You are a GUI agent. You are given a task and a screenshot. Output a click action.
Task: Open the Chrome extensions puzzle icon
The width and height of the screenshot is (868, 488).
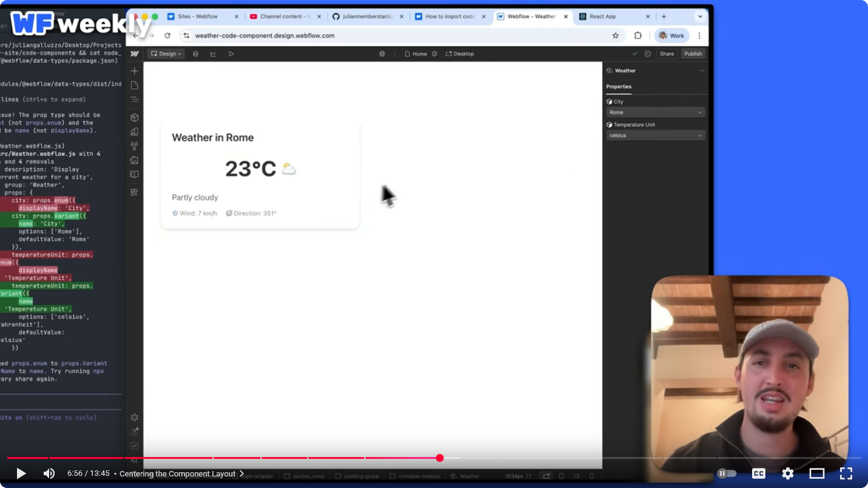[638, 36]
